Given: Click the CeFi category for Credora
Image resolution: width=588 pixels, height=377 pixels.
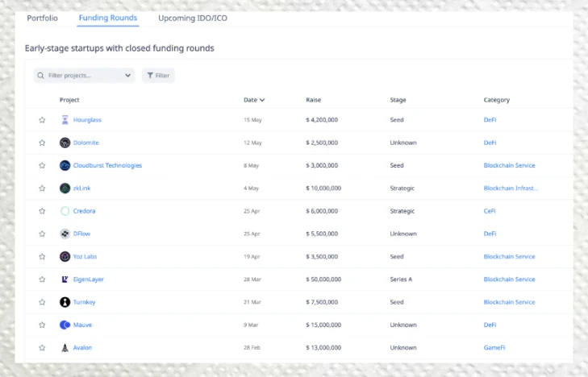Looking at the screenshot, I should tap(490, 211).
